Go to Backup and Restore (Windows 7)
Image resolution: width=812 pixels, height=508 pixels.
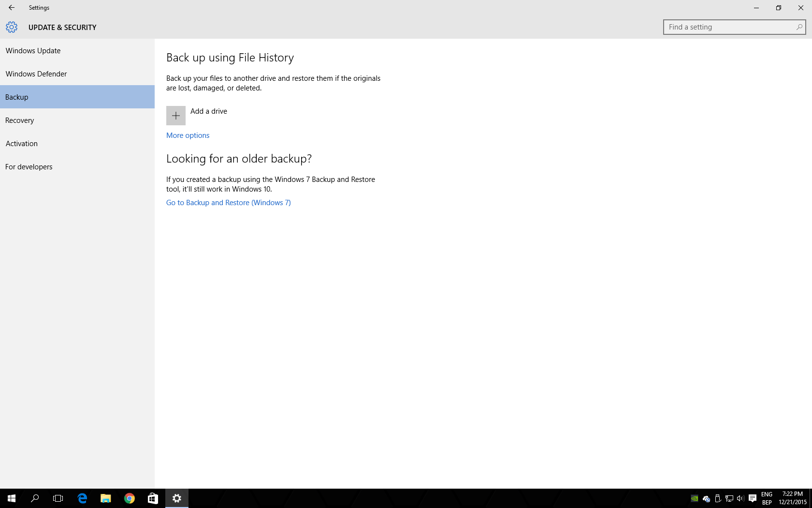tap(229, 203)
